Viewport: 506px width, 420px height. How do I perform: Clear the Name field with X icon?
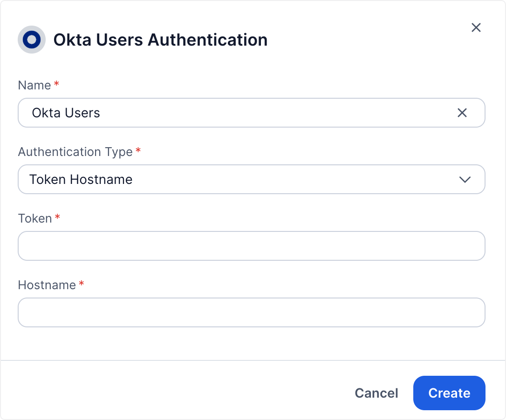(462, 113)
